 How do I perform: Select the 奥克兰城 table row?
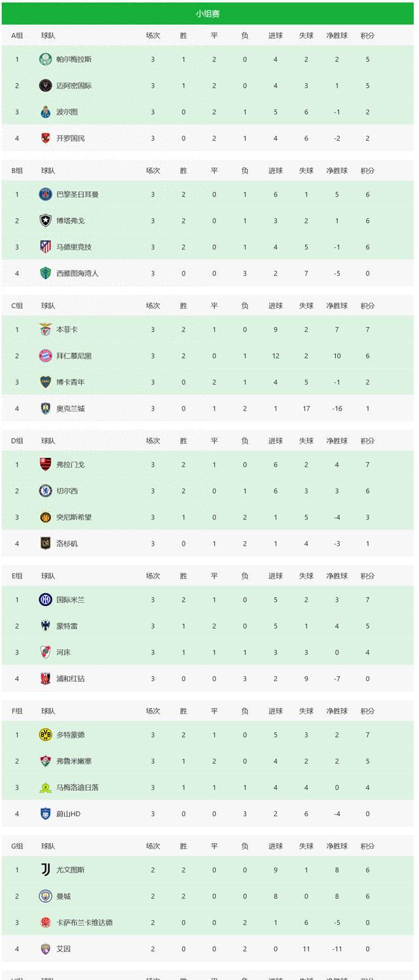click(x=208, y=408)
